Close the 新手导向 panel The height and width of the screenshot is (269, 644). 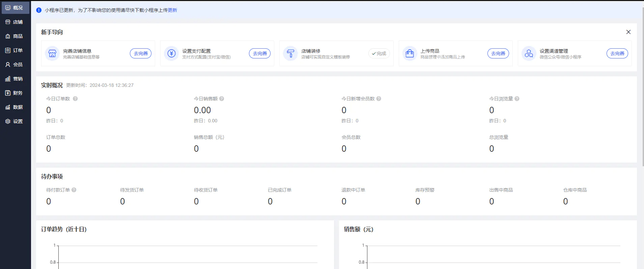[628, 32]
